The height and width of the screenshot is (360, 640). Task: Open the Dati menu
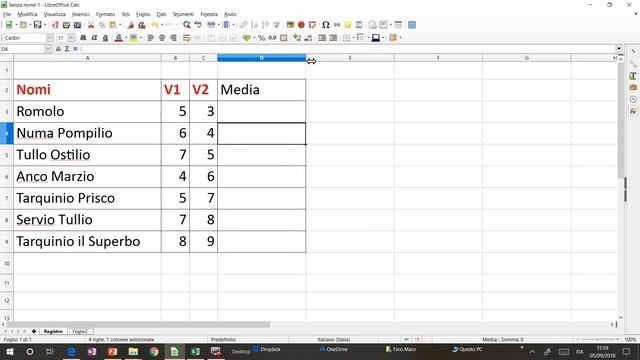coord(162,14)
